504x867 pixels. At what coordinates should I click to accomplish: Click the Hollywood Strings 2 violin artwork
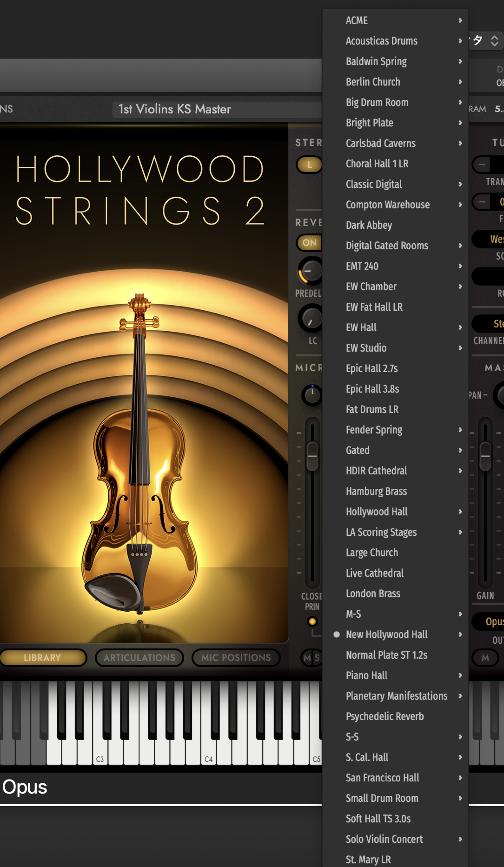pos(139,454)
